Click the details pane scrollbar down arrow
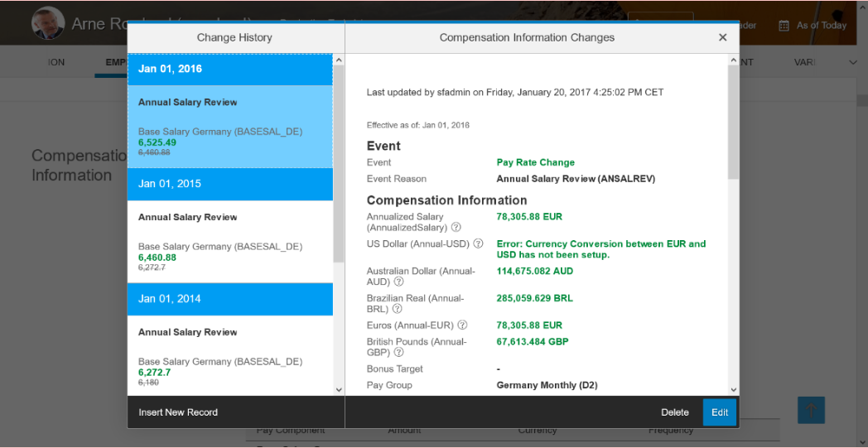This screenshot has width=868, height=448. (734, 390)
